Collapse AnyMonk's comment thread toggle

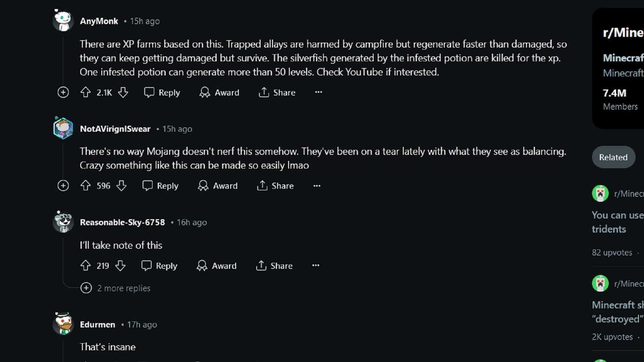63,93
